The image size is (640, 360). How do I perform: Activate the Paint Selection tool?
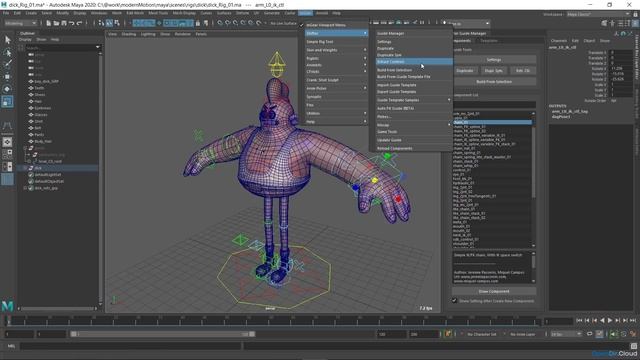click(x=7, y=64)
